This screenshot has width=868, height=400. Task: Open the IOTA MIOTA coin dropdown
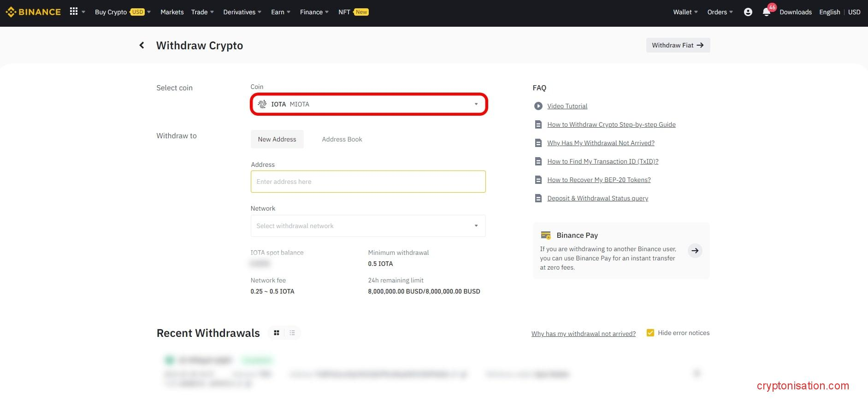point(369,104)
